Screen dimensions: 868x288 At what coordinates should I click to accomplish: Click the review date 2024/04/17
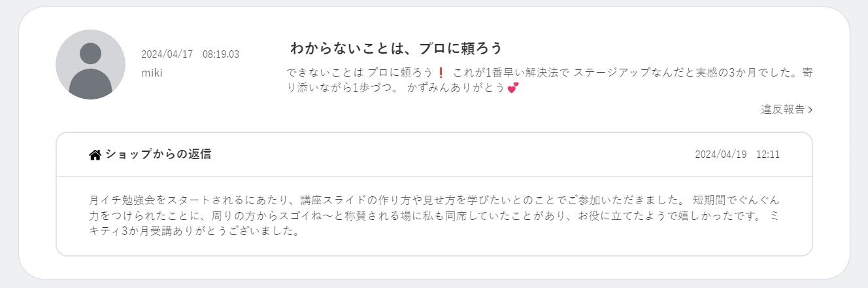pos(167,54)
